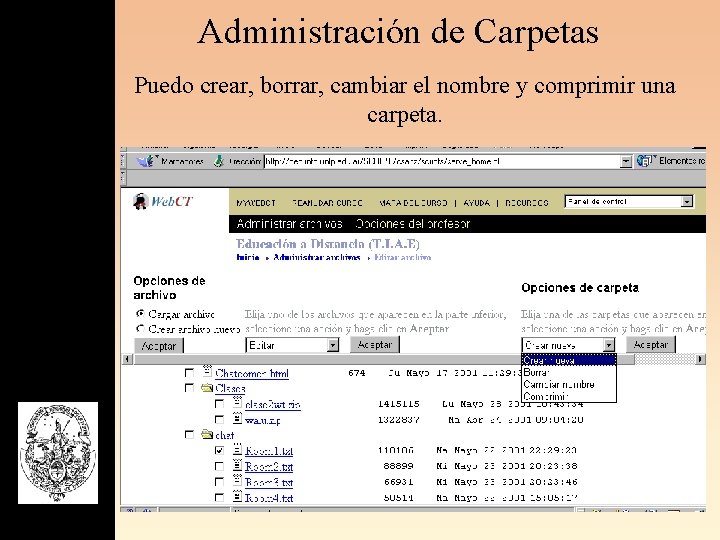Click the Educación a Distancia course title

coord(327,244)
